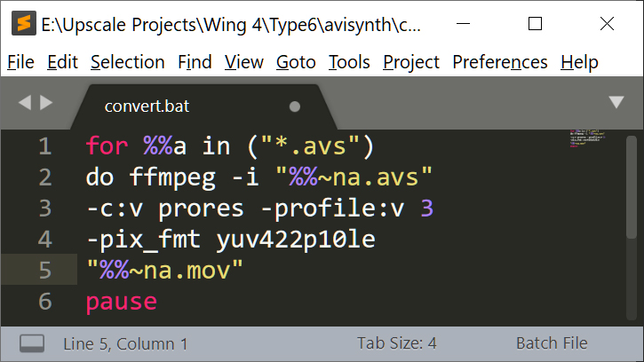Go to next tab with right arrow
This screenshot has width=644, height=362.
[46, 102]
